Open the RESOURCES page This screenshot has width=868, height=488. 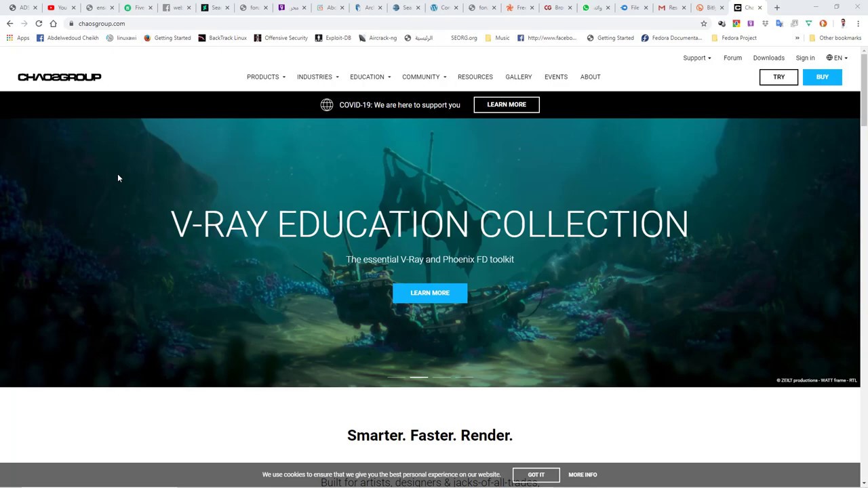click(x=475, y=77)
